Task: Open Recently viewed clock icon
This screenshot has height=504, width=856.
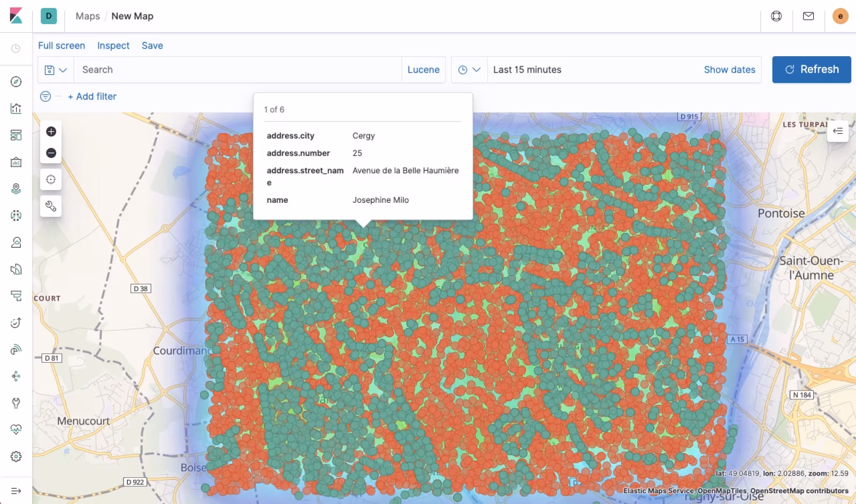Action: coord(16,49)
